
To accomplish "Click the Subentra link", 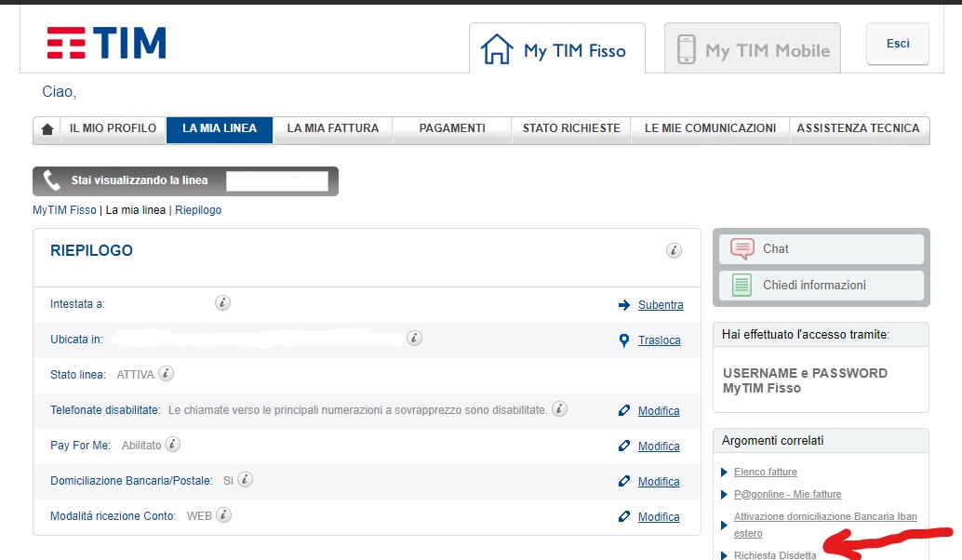I will [x=661, y=305].
